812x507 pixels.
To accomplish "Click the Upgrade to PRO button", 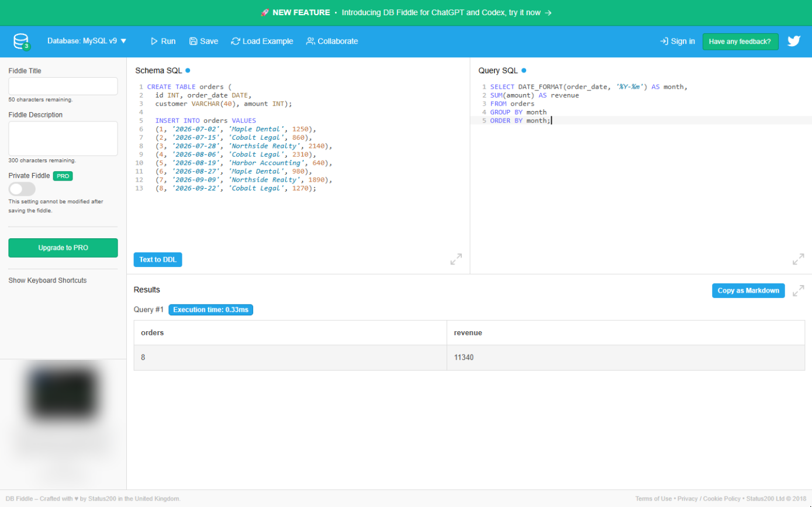I will (x=63, y=248).
